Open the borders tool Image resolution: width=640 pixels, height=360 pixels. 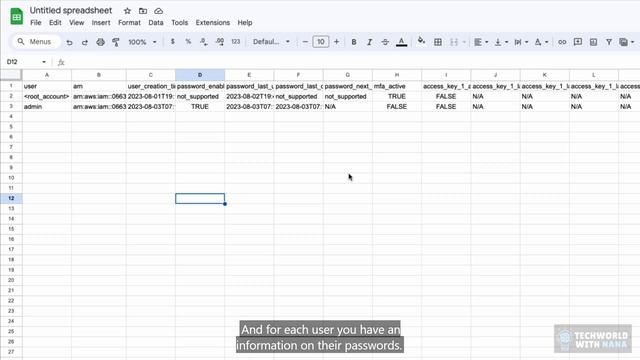438,42
